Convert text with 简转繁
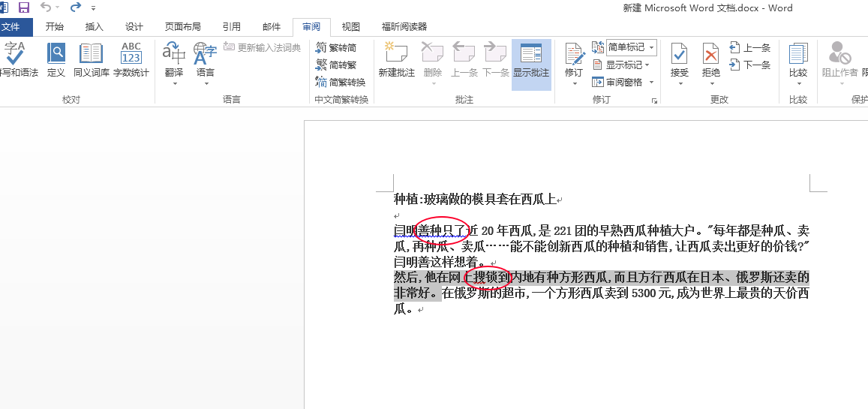 tap(336, 65)
